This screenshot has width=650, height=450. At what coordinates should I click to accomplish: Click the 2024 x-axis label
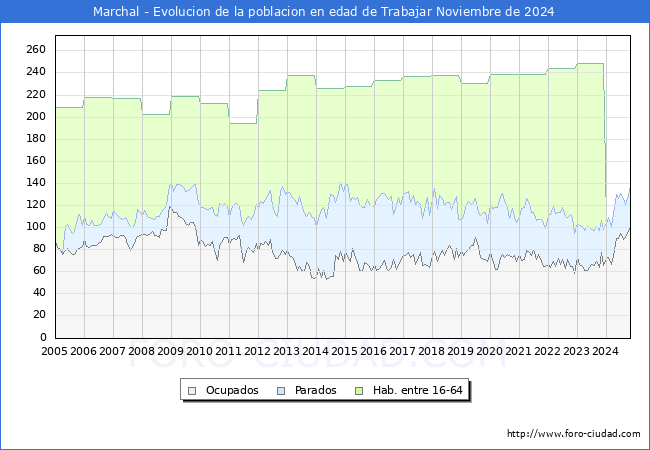click(606, 351)
